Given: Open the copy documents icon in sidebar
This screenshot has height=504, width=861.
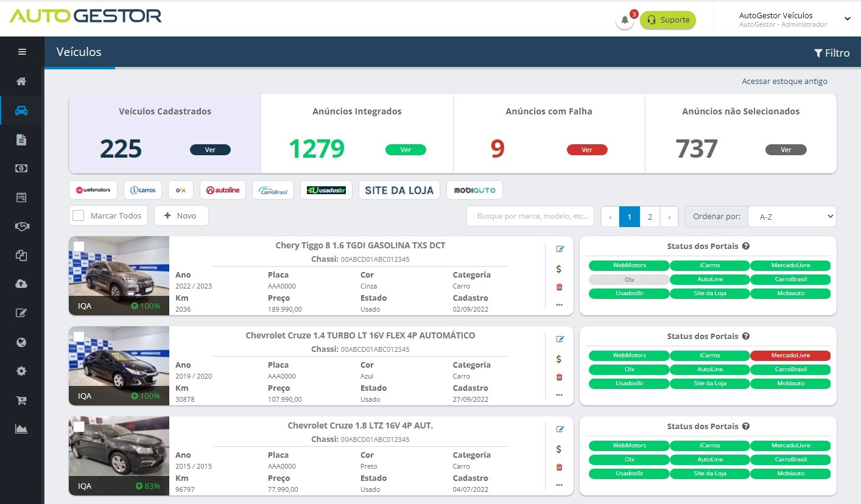Looking at the screenshot, I should pos(21,256).
